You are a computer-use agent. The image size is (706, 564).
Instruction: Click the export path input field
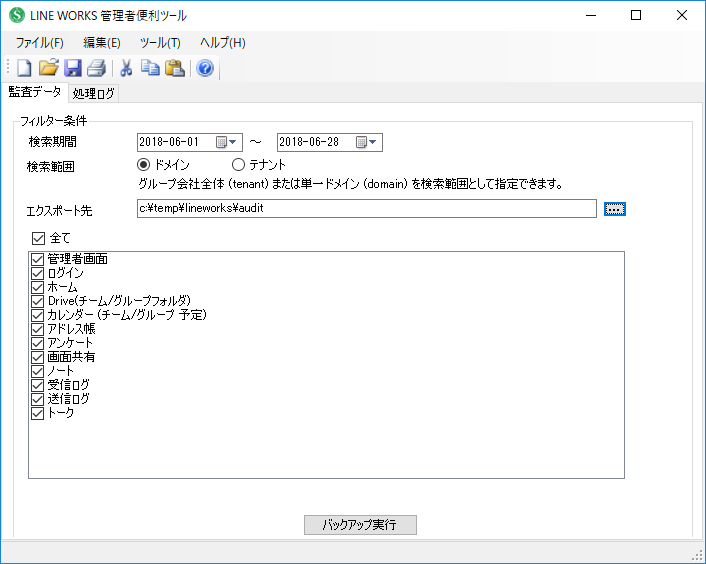point(367,208)
